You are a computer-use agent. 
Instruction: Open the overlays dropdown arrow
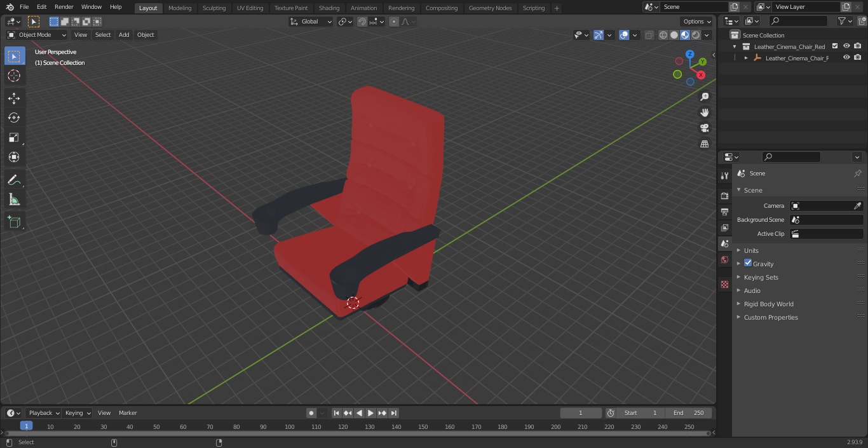coord(634,35)
